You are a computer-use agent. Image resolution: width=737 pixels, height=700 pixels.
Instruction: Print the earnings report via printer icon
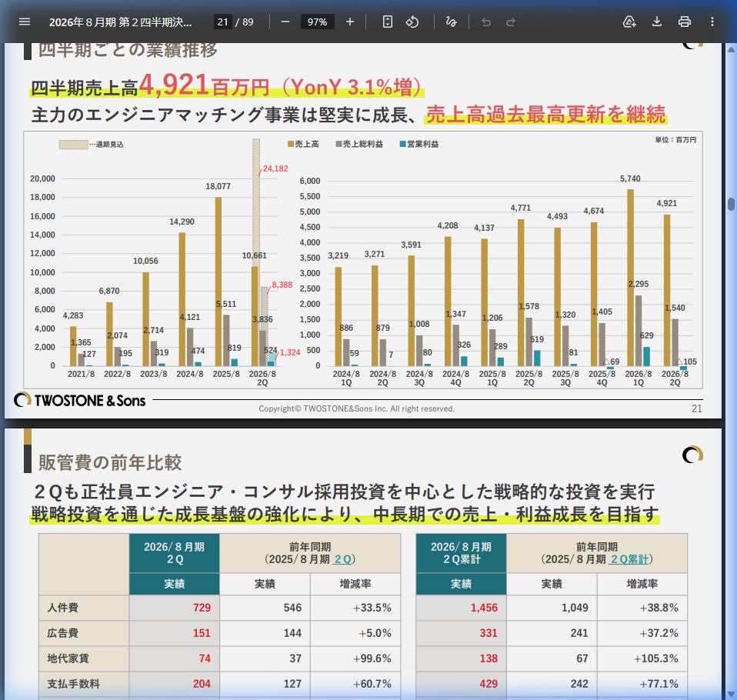tap(684, 22)
